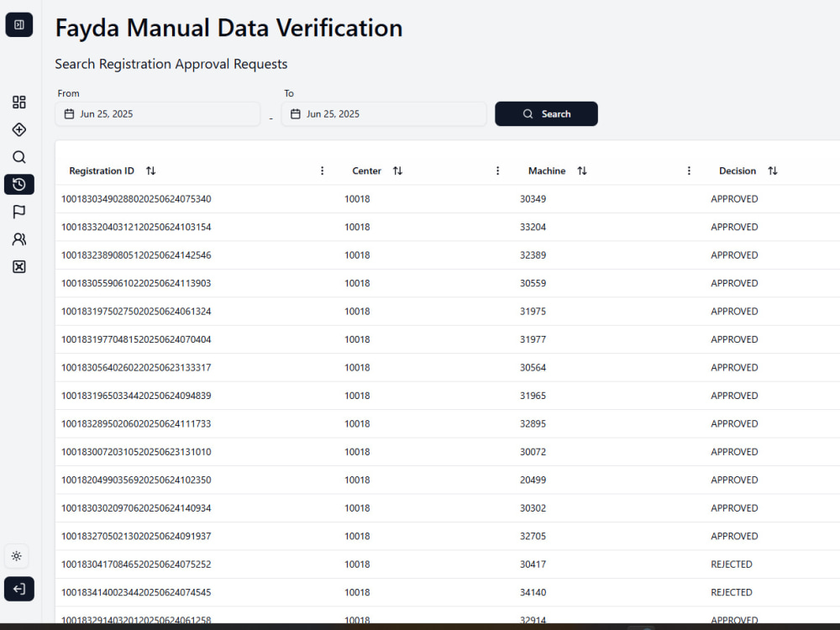Screen dimensions: 840x630
Task: Click the logout arrow button
Action: pyautogui.click(x=19, y=590)
